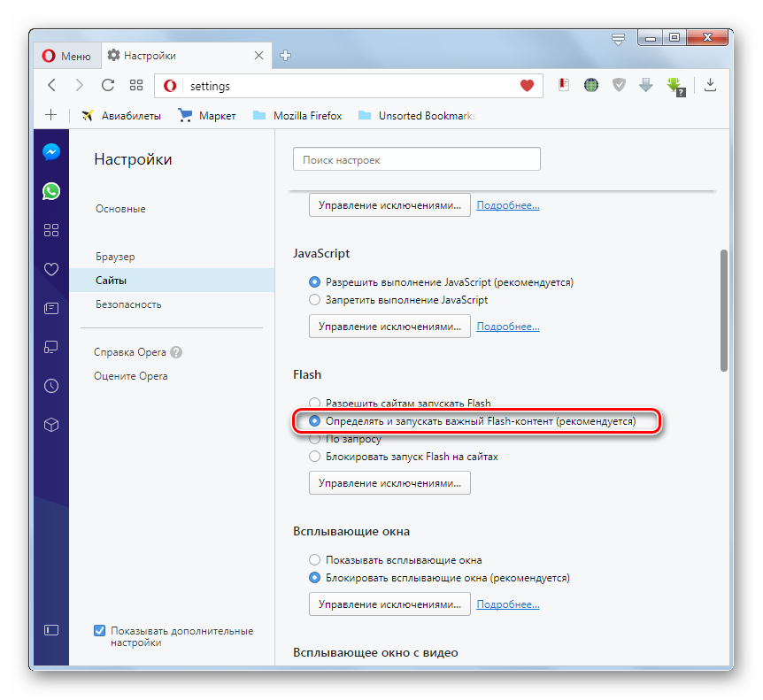The height and width of the screenshot is (700, 763).
Task: Add page to bookmarks via address bar heart
Action: click(x=527, y=86)
